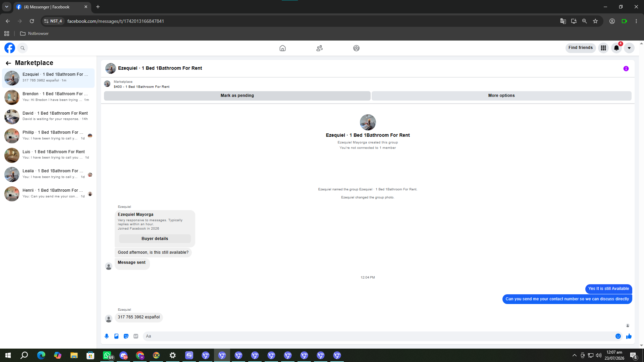This screenshot has width=644, height=362.
Task: Click the Mark as pending button
Action: tap(237, 96)
